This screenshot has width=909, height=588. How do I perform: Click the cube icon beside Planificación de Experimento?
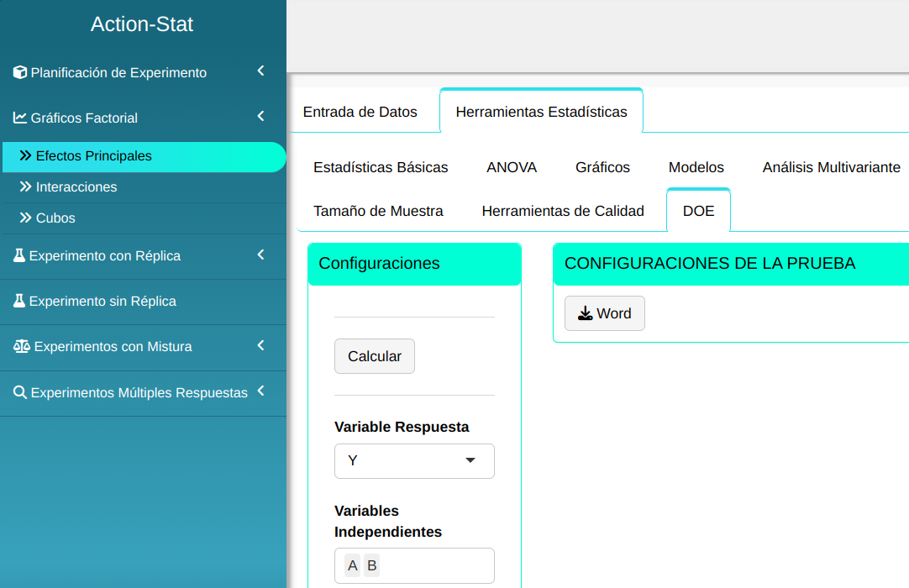[x=20, y=72]
